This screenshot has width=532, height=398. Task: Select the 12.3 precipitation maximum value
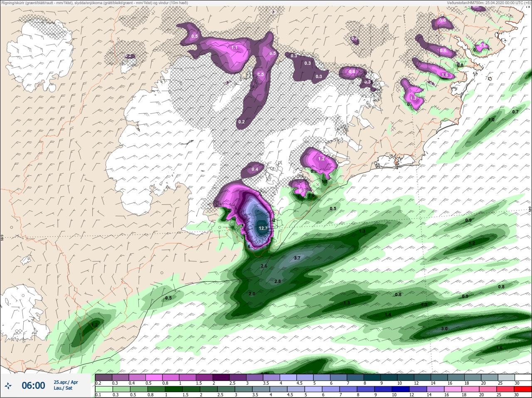point(263,228)
